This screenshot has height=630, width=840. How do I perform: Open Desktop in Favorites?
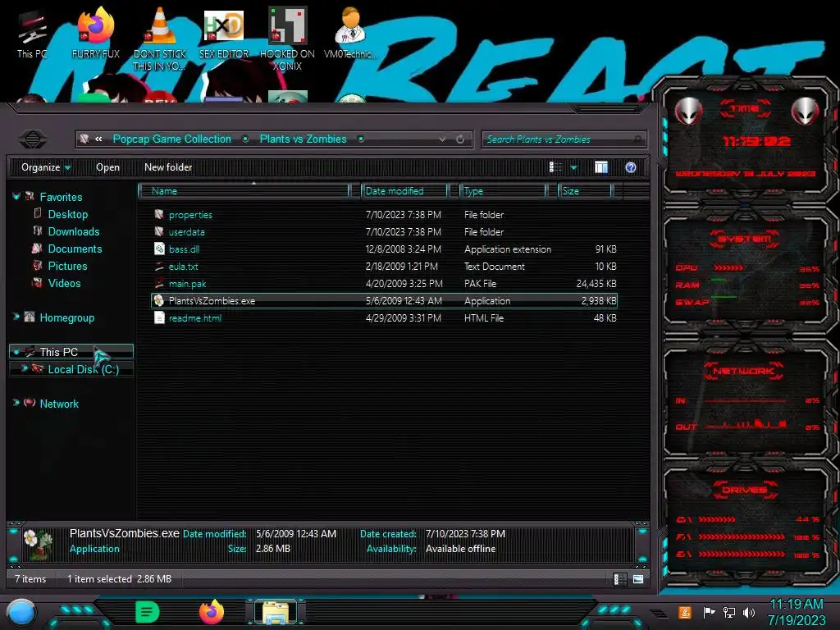[x=68, y=214]
